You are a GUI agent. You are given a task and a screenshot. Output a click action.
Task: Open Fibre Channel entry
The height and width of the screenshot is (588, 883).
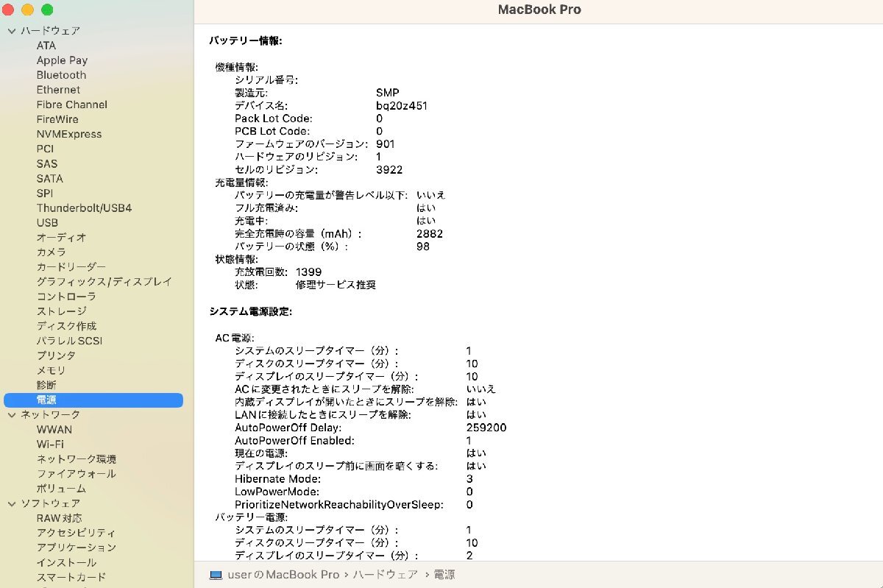71,105
